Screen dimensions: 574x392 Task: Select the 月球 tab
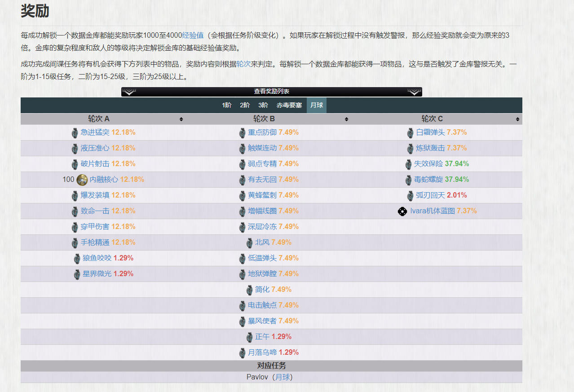coord(317,105)
